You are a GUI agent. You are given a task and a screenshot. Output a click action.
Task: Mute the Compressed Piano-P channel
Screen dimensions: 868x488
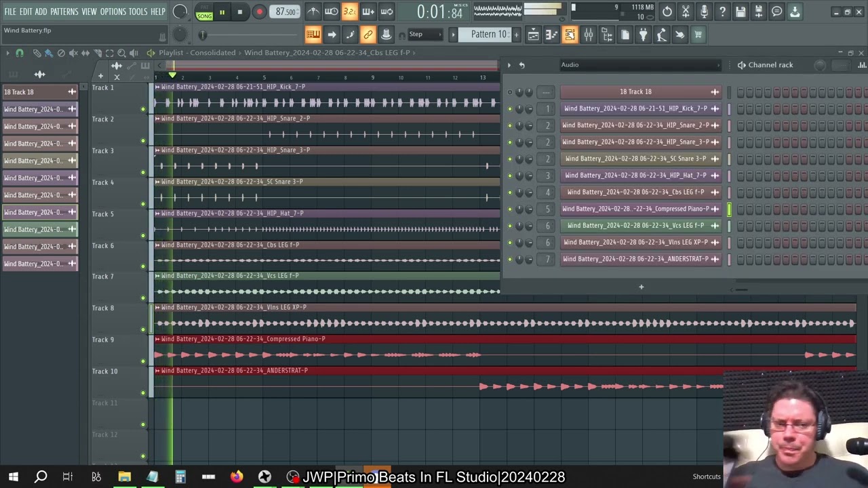click(x=510, y=209)
